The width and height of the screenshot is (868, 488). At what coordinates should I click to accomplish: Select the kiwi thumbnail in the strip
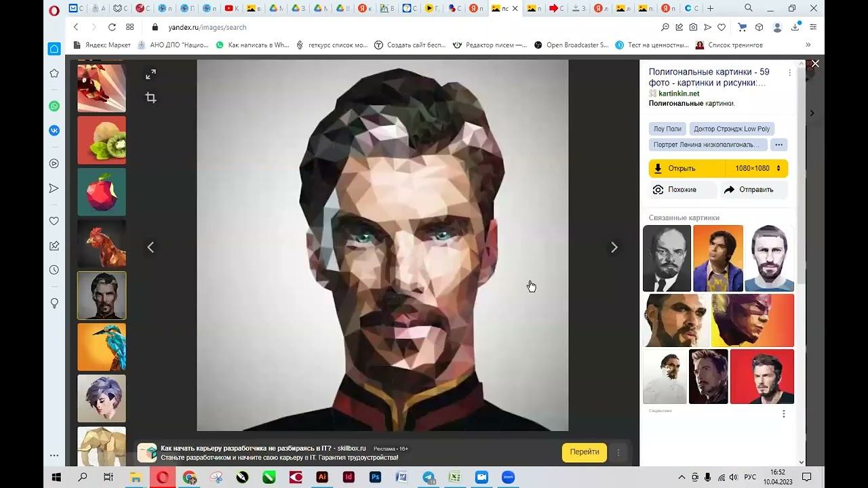pyautogui.click(x=102, y=140)
